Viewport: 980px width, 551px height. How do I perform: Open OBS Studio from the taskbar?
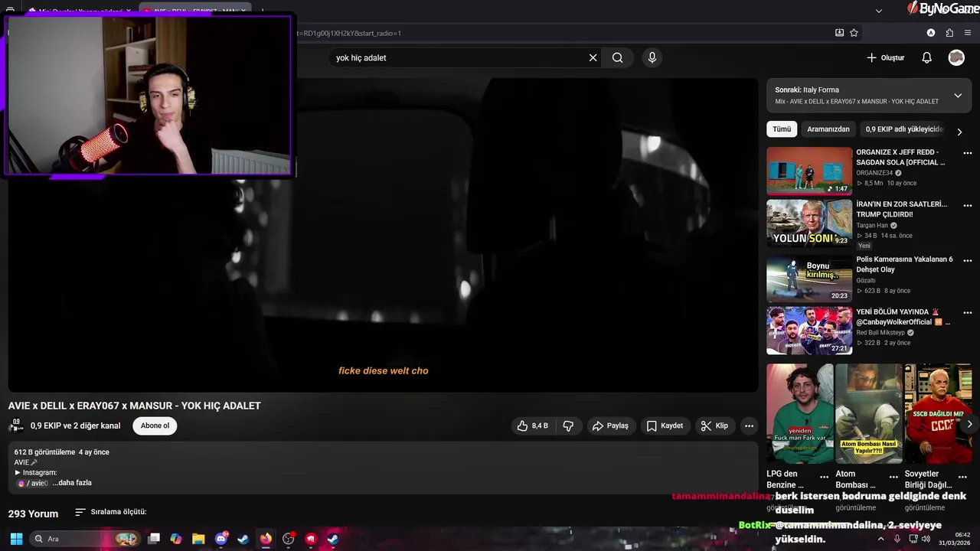tap(289, 539)
